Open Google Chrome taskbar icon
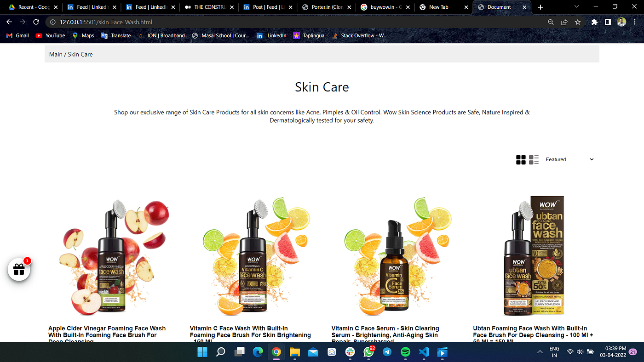 (276, 352)
